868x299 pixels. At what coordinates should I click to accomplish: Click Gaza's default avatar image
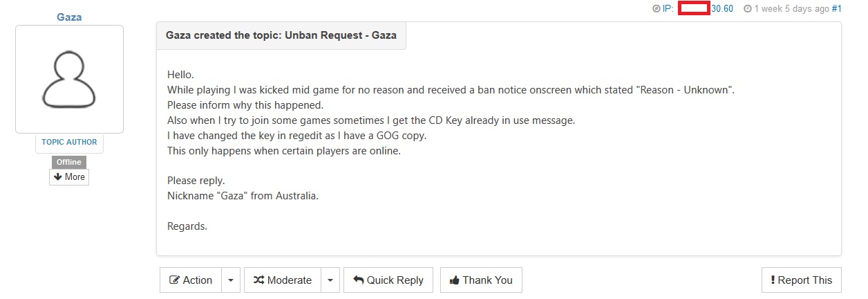point(69,79)
